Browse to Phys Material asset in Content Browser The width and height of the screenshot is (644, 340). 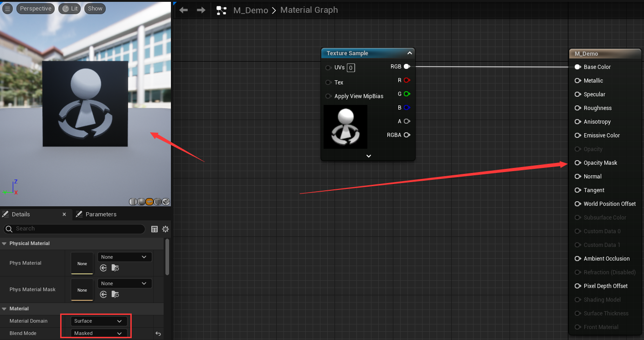click(115, 268)
